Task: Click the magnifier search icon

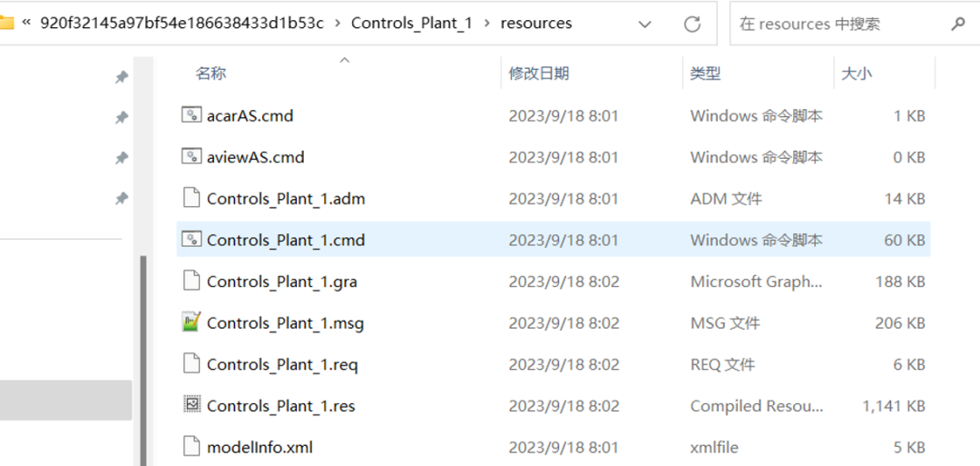Action: coord(957,24)
